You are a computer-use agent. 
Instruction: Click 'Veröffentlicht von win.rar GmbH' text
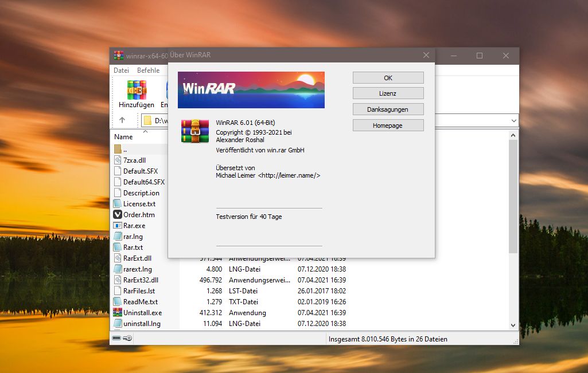pyautogui.click(x=260, y=150)
